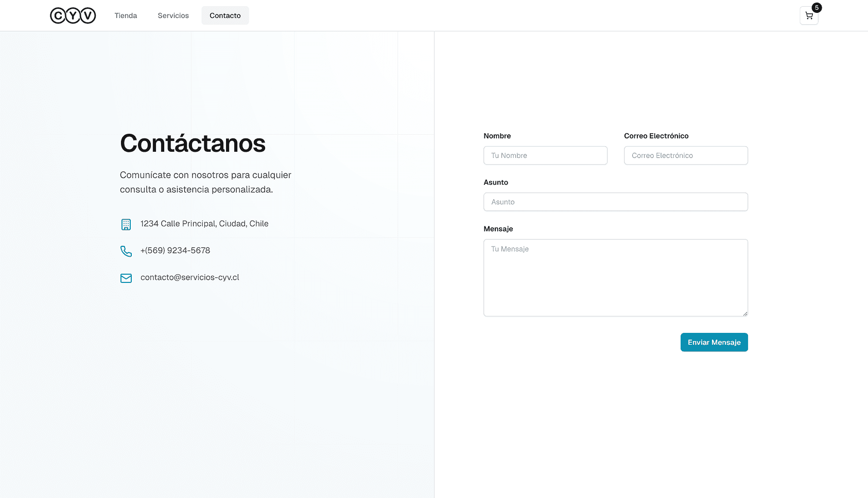Click the 1234 Calle Principal address text
868x498 pixels.
click(x=204, y=224)
